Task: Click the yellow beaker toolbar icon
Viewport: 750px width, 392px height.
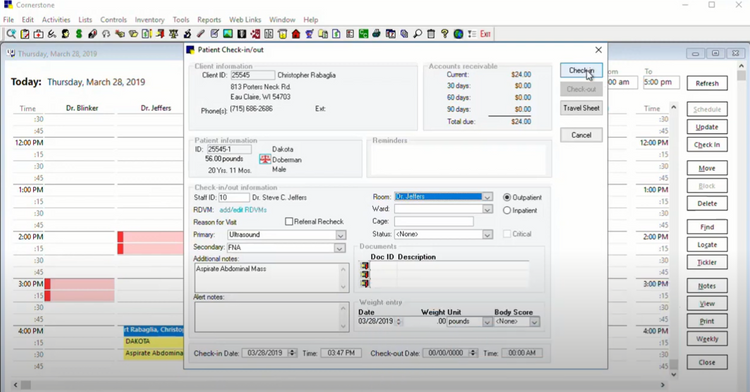Action: click(282, 34)
